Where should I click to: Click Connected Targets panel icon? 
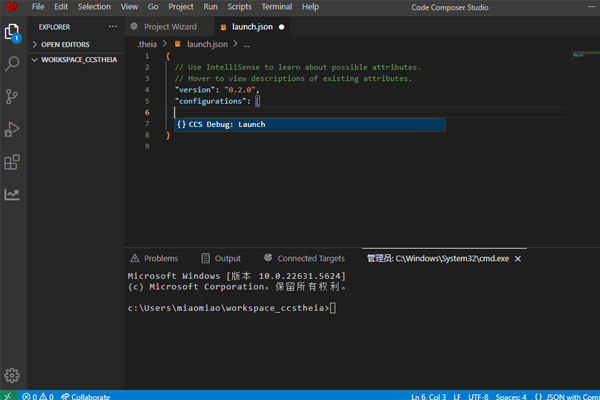coord(268,258)
